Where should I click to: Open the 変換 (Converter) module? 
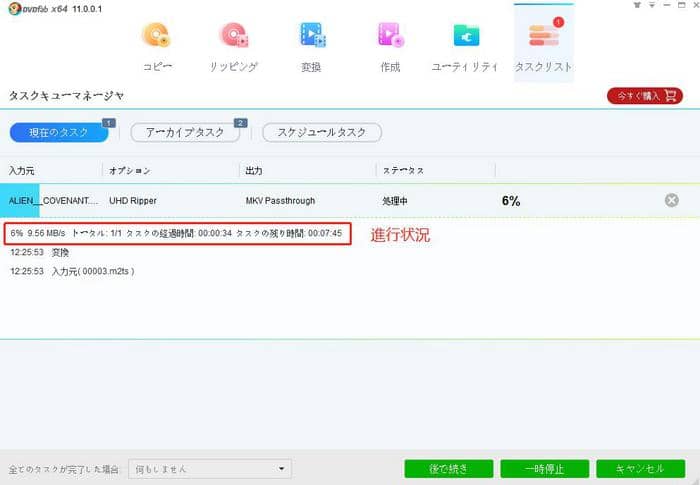[x=312, y=46]
